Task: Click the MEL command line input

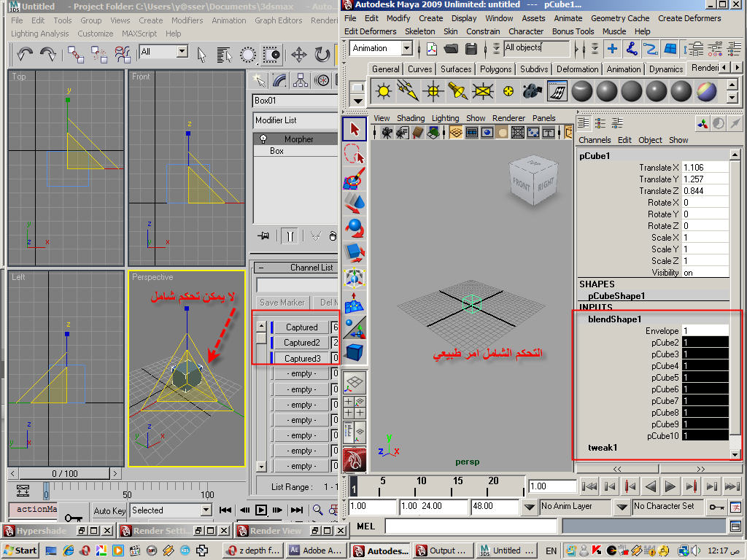Action: pos(471,526)
